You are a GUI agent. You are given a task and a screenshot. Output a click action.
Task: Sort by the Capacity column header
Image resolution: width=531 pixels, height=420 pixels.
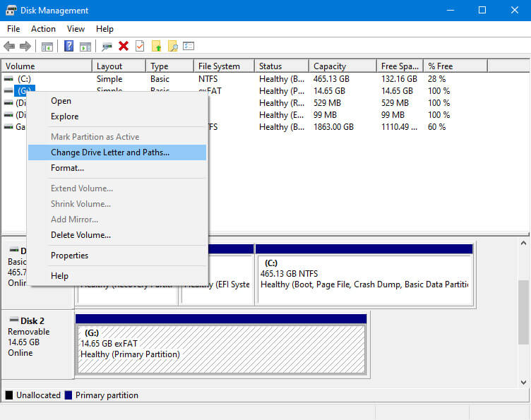tap(342, 66)
